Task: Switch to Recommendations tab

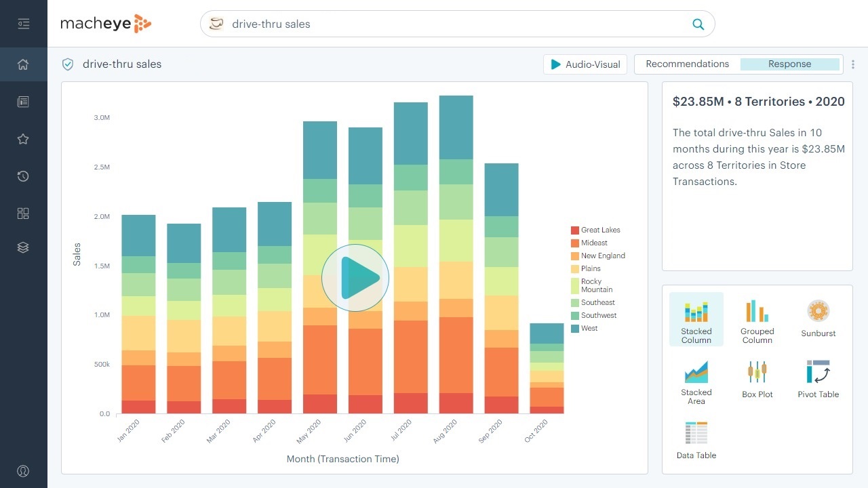Action: [687, 64]
